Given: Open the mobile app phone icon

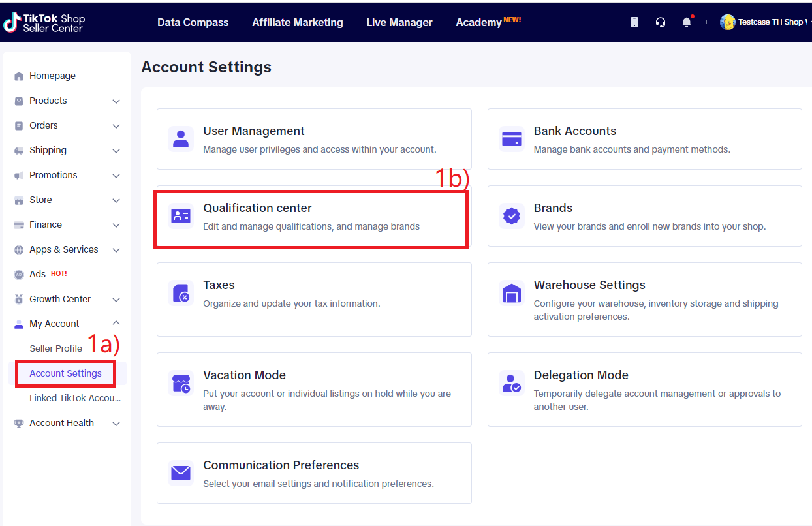Looking at the screenshot, I should tap(634, 22).
